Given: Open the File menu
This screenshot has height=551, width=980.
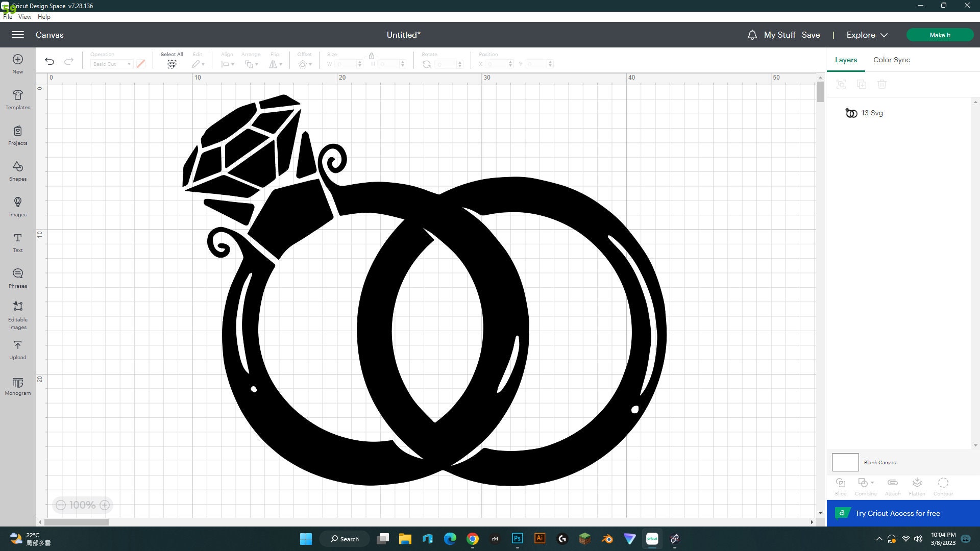Looking at the screenshot, I should (x=8, y=16).
